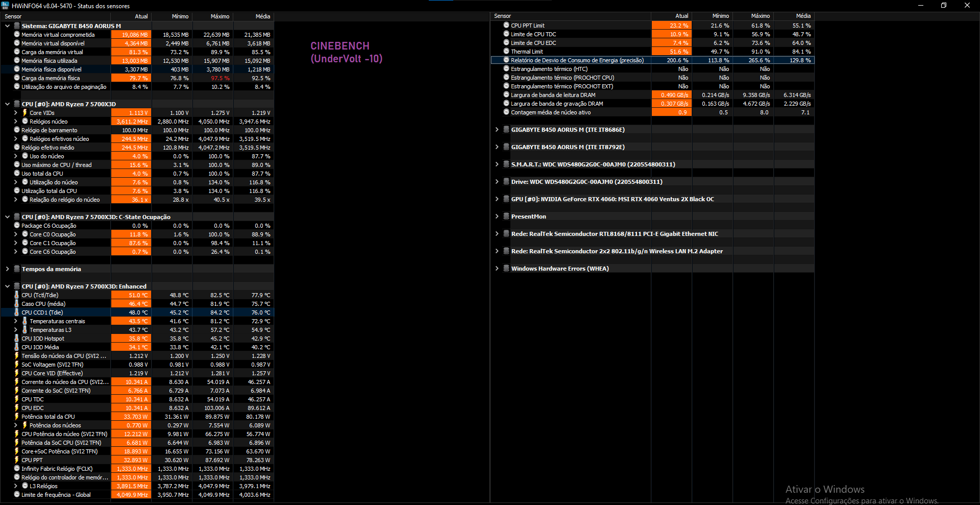Select the Limite de CPU EDC row
This screenshot has width=980, height=505.
point(652,43)
